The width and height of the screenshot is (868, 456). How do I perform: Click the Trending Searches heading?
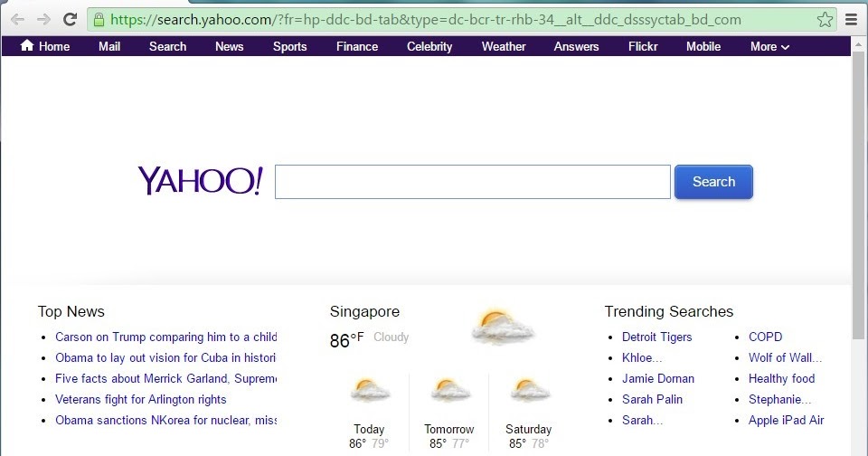tap(669, 311)
